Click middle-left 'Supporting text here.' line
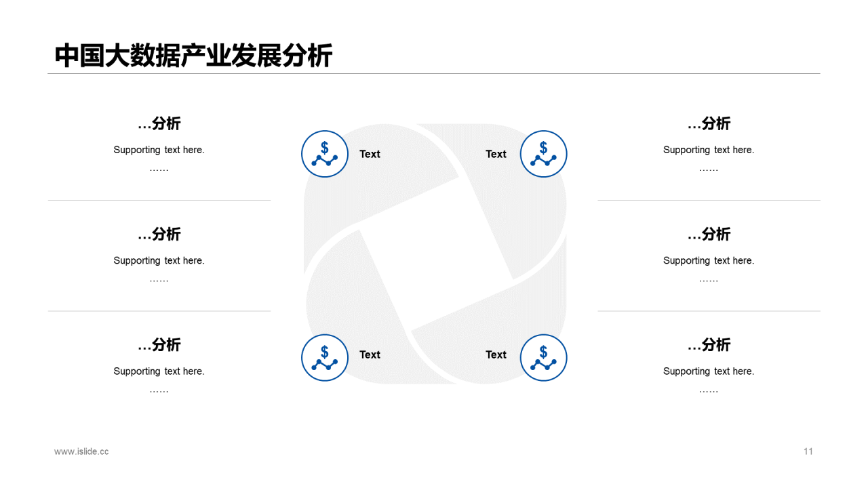 tap(159, 260)
